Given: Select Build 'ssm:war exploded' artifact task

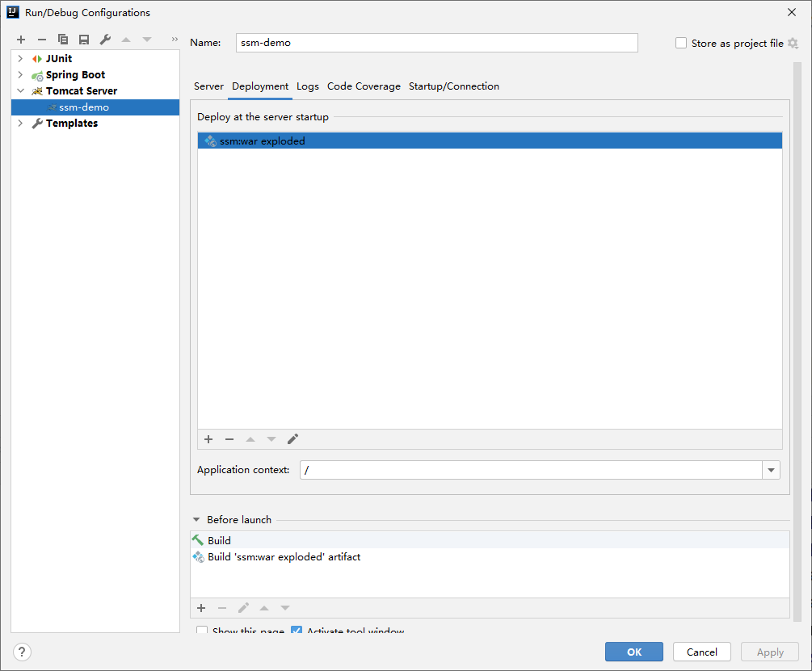Looking at the screenshot, I should coord(490,556).
